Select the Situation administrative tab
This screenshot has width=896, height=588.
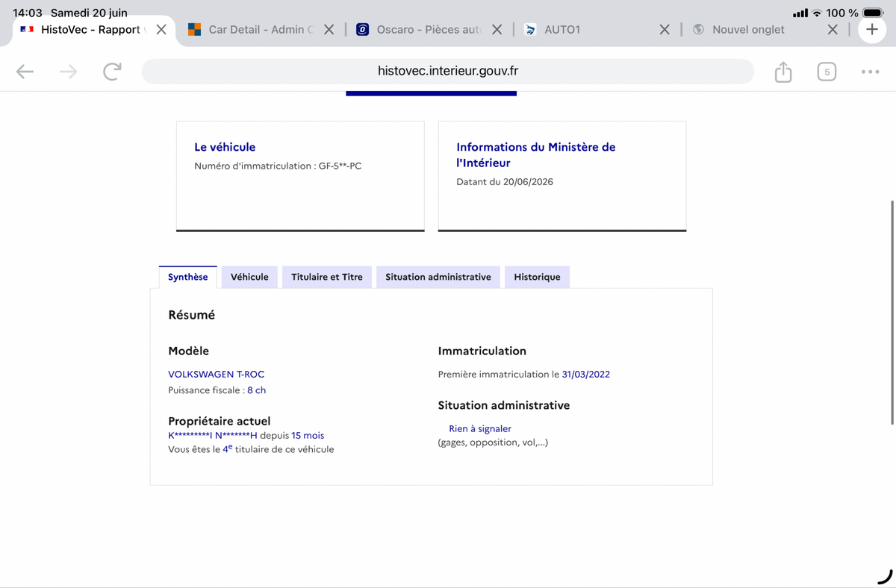click(438, 277)
